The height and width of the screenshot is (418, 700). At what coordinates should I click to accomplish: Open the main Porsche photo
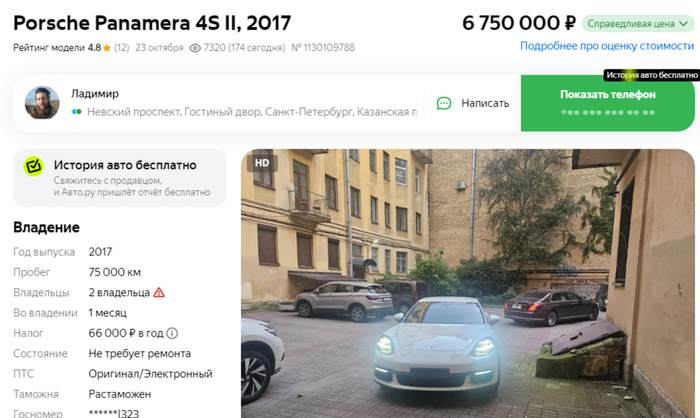pos(468,283)
